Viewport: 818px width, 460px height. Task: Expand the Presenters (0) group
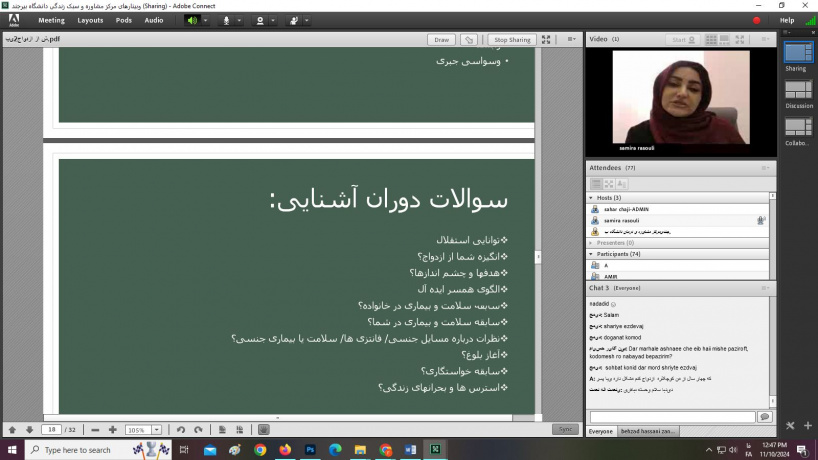pyautogui.click(x=591, y=243)
